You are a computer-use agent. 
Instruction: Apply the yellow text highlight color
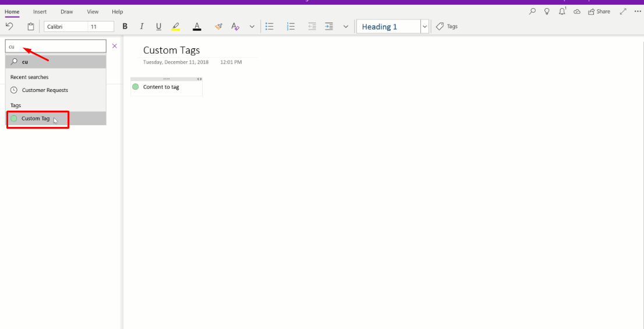[x=176, y=27]
